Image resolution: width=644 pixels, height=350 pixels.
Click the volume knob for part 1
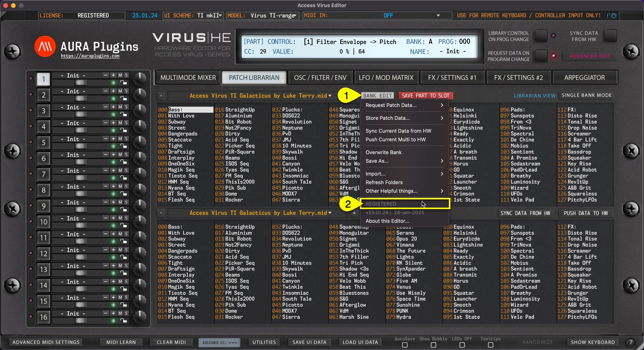click(140, 78)
